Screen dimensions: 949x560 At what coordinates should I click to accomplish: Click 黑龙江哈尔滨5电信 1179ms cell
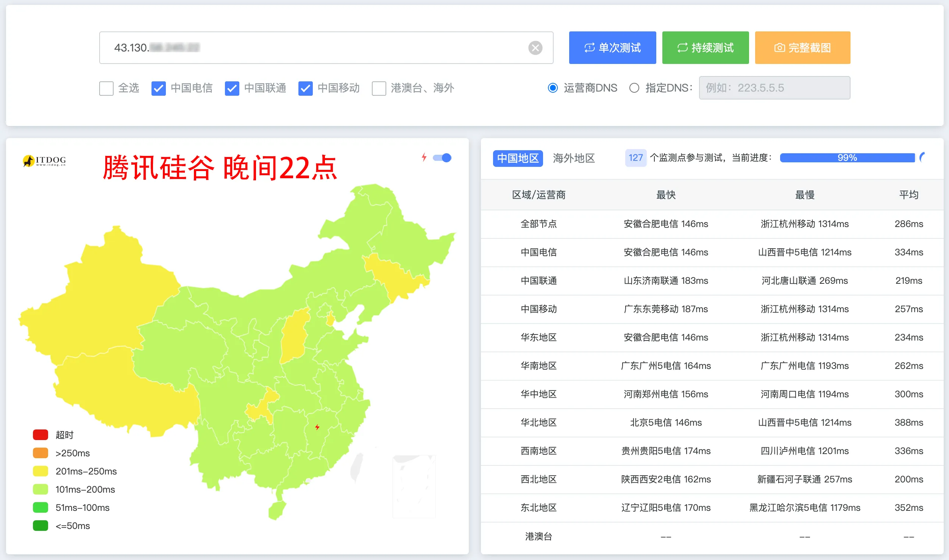[x=804, y=508]
